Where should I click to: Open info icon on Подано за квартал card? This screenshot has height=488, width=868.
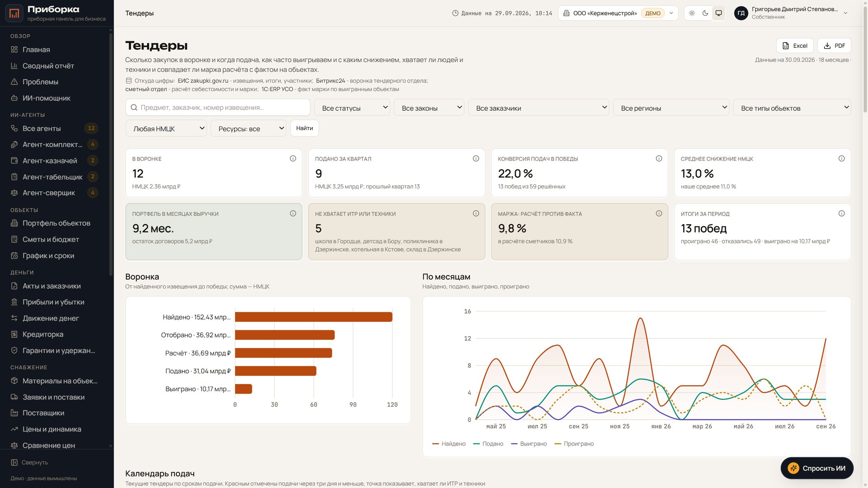[x=476, y=159]
